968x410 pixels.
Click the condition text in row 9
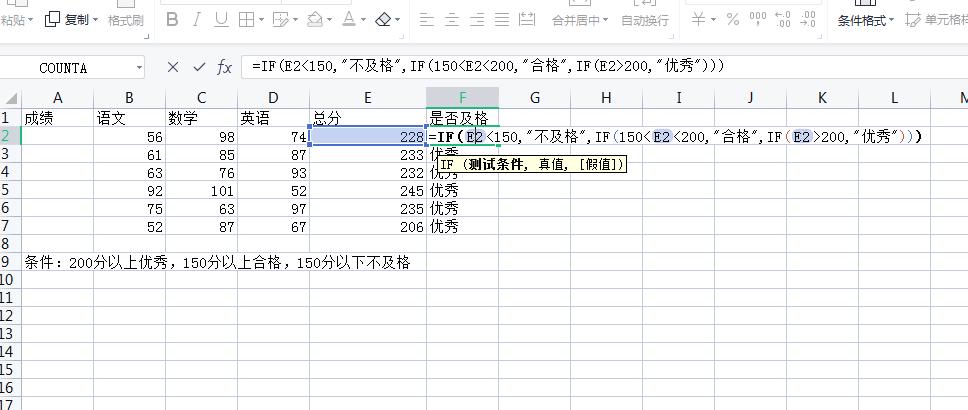(x=217, y=262)
